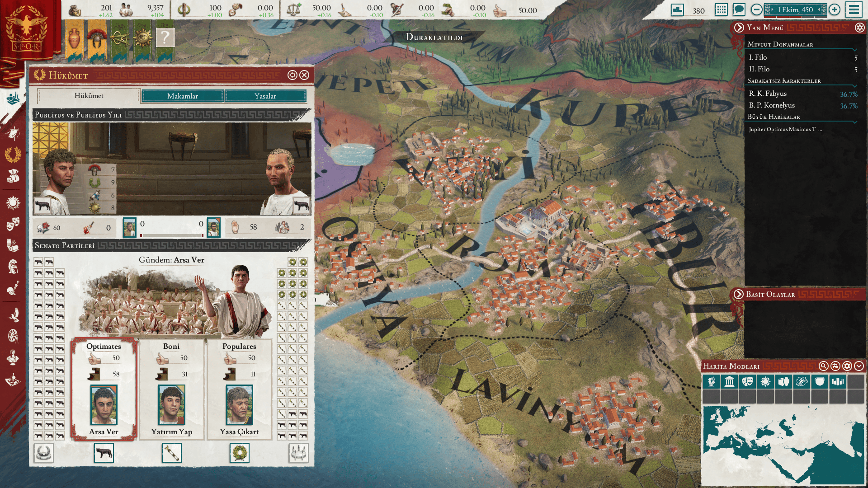
Task: Select the sun-eye banner alert
Action: click(142, 40)
